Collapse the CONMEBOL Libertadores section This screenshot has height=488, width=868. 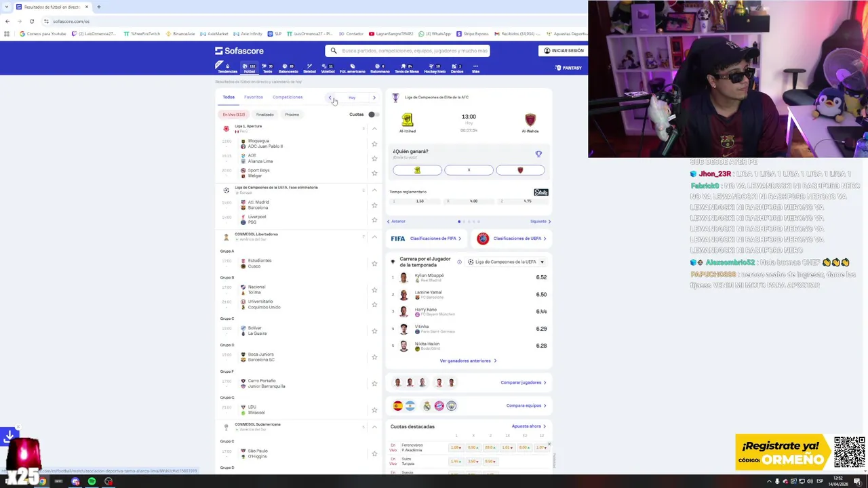click(374, 237)
